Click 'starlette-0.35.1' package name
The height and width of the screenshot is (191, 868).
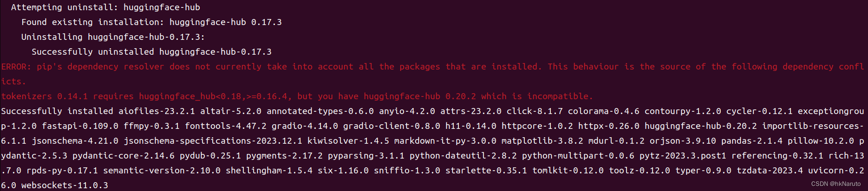[x=486, y=171]
